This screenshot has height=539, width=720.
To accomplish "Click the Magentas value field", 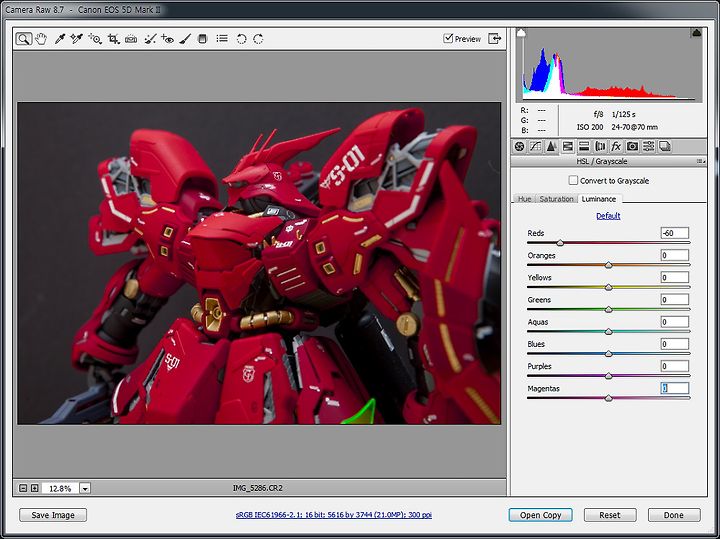I will (675, 388).
